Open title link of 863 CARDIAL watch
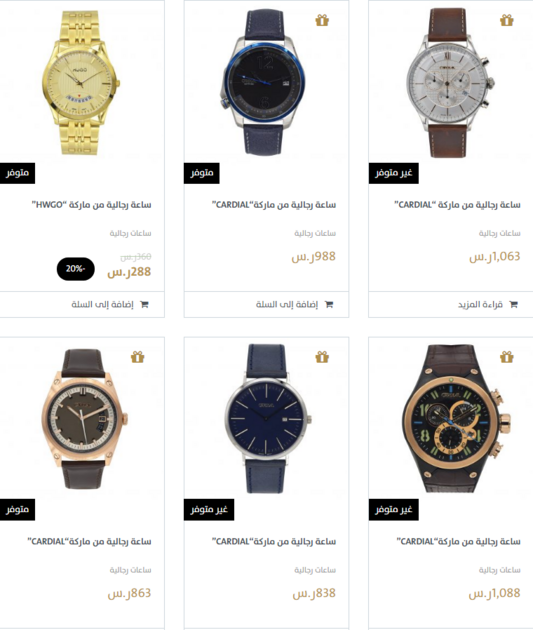533x630 pixels. point(89,542)
